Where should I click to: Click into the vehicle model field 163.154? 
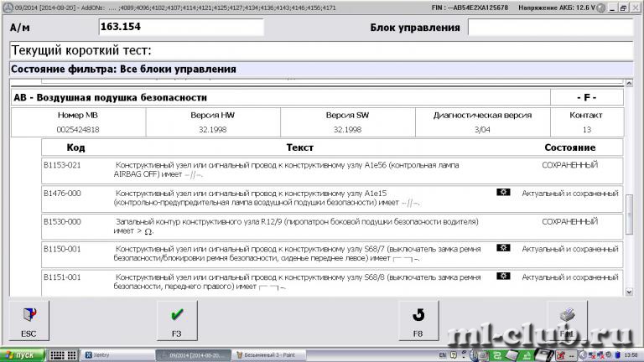tap(180, 27)
